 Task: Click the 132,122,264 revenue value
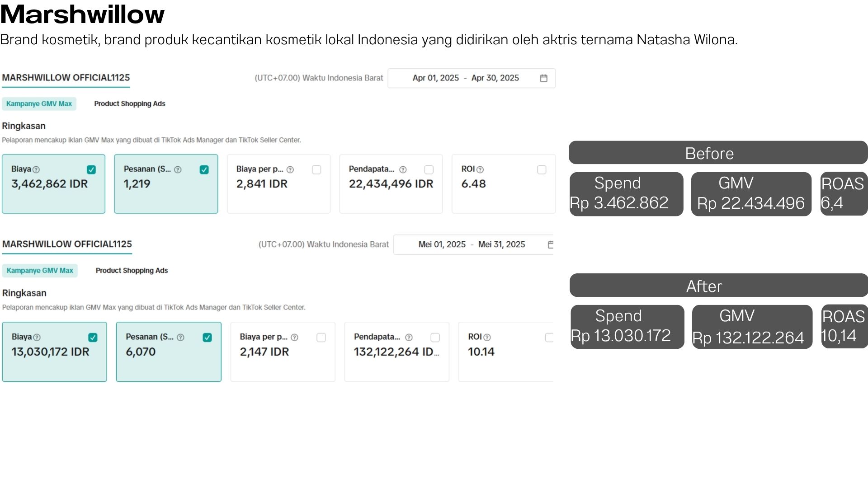(x=396, y=352)
